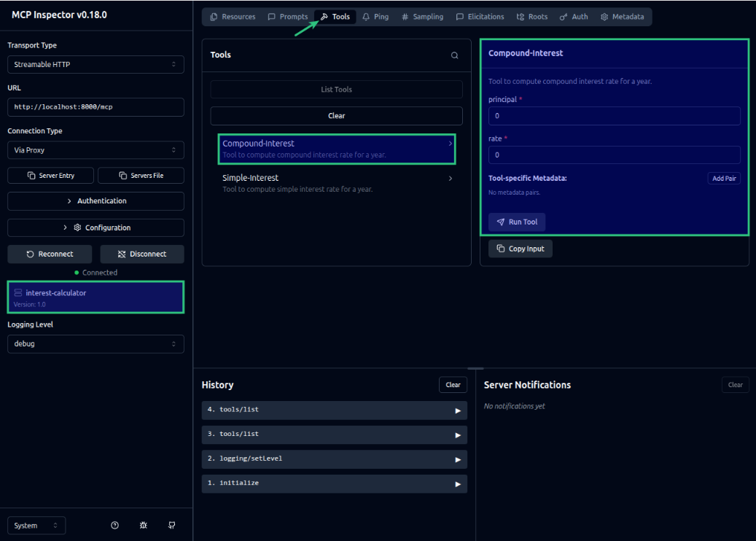The height and width of the screenshot is (541, 756).
Task: Expand the Configuration section
Action: [96, 227]
